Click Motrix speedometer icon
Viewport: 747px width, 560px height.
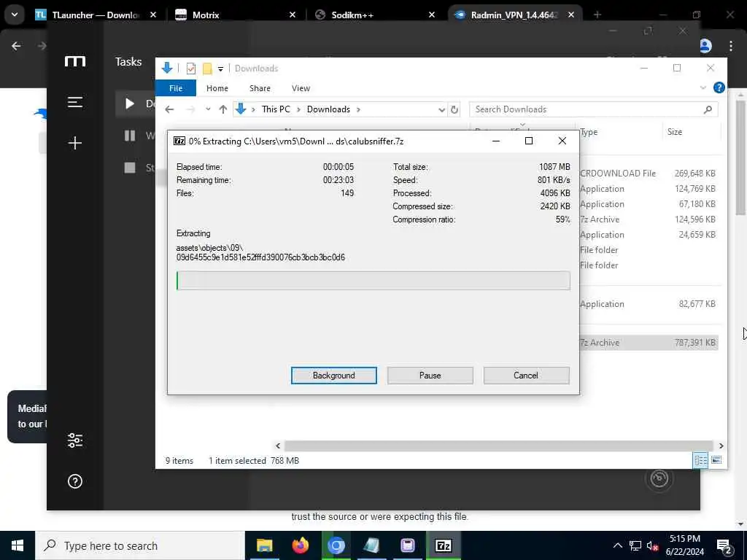click(659, 478)
